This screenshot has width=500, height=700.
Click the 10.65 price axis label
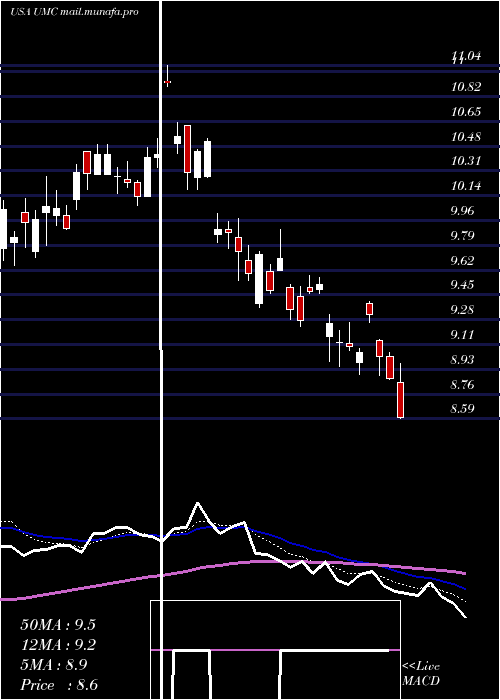pos(466,112)
